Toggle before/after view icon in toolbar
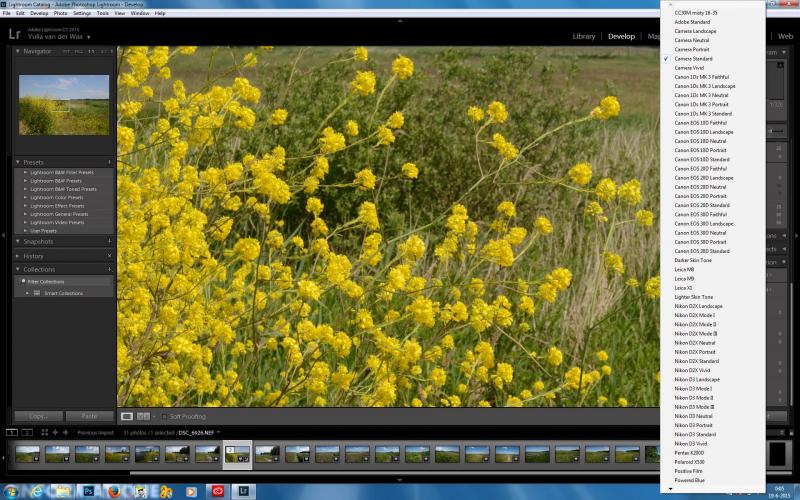 143,416
